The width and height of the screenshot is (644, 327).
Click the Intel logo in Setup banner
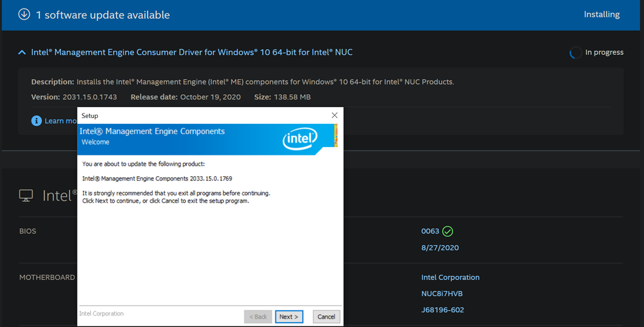pyautogui.click(x=300, y=138)
